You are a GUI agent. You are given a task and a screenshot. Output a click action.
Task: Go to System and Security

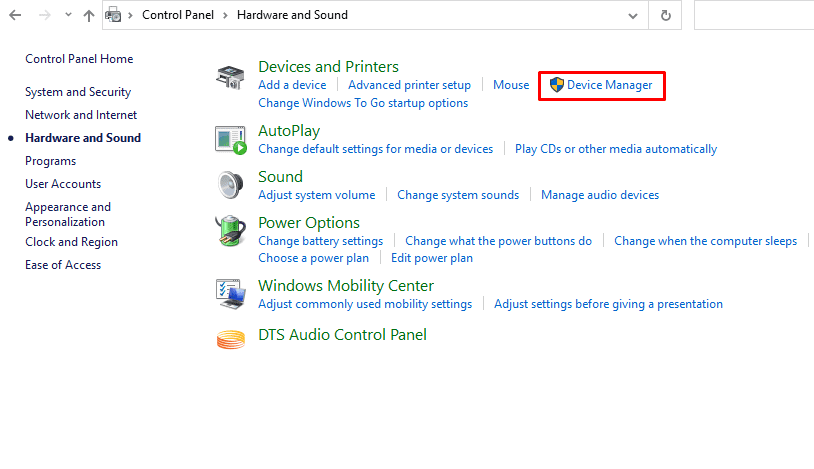pyautogui.click(x=78, y=92)
